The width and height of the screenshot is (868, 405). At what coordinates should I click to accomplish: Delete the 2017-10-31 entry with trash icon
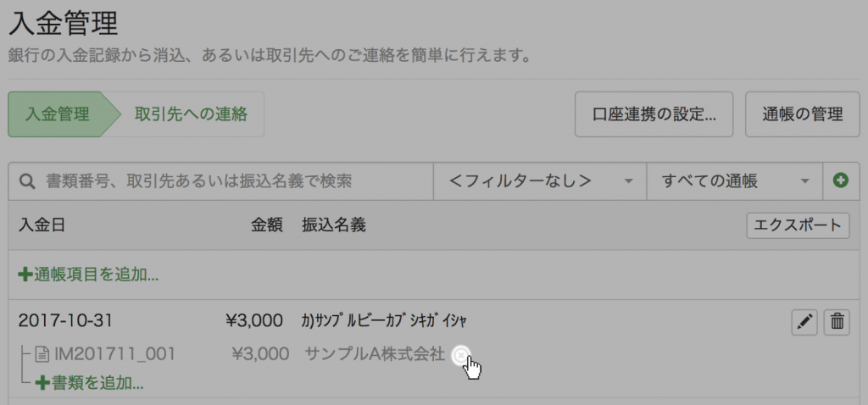[x=837, y=322]
